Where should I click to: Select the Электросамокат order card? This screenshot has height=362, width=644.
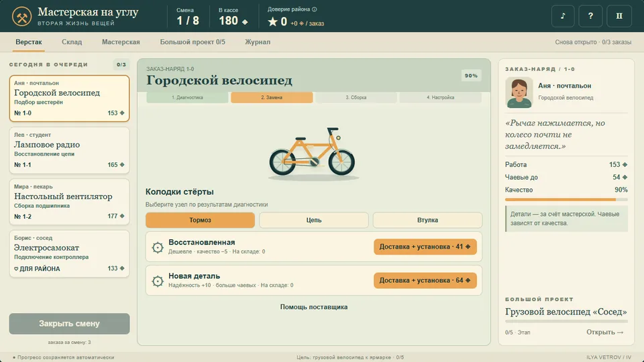pyautogui.click(x=69, y=253)
